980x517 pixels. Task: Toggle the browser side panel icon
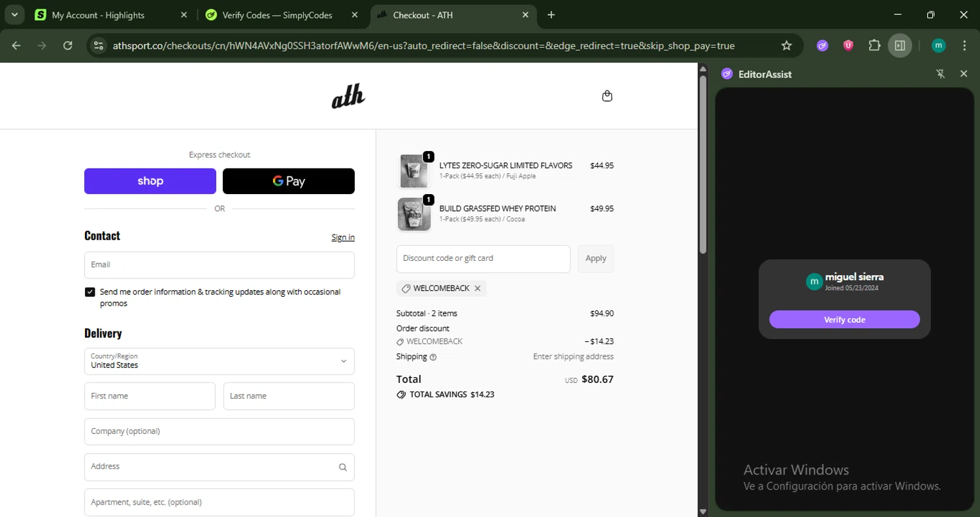900,46
